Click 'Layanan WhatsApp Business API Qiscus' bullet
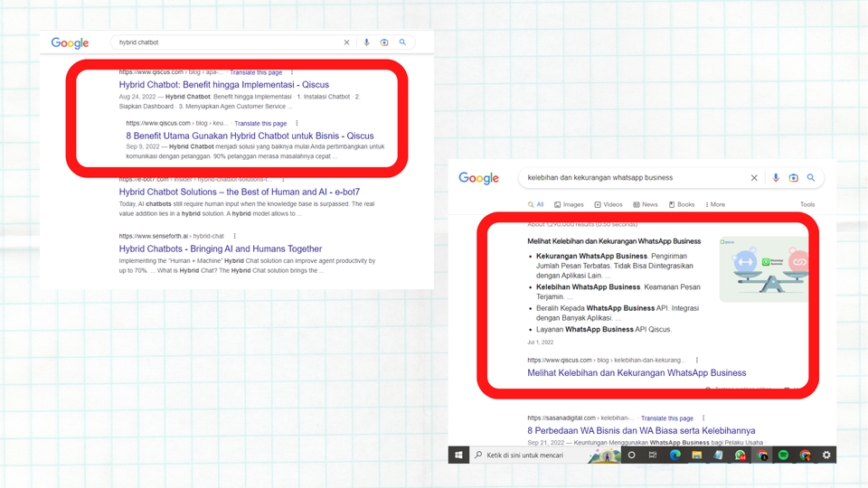Viewport: 868px width, 488px height. 603,329
